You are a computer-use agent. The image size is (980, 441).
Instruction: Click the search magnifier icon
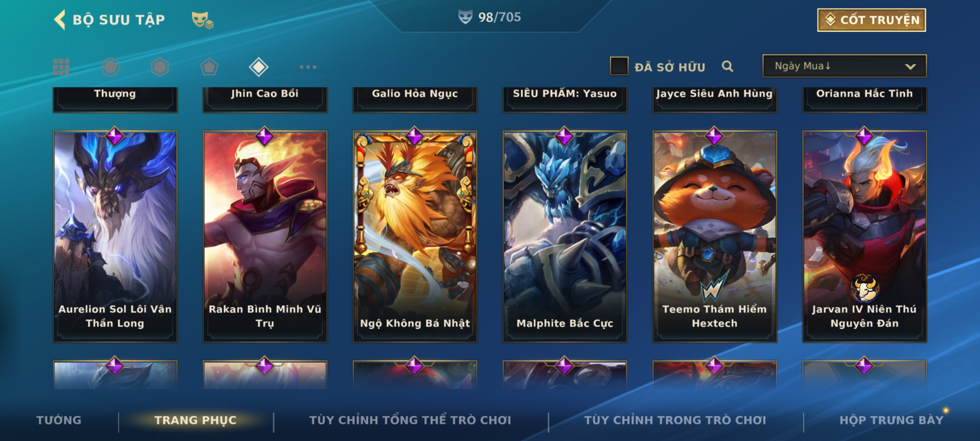[727, 66]
